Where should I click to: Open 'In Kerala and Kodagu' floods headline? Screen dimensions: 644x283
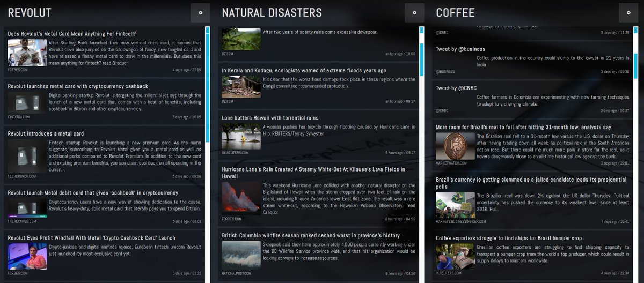pyautogui.click(x=304, y=71)
